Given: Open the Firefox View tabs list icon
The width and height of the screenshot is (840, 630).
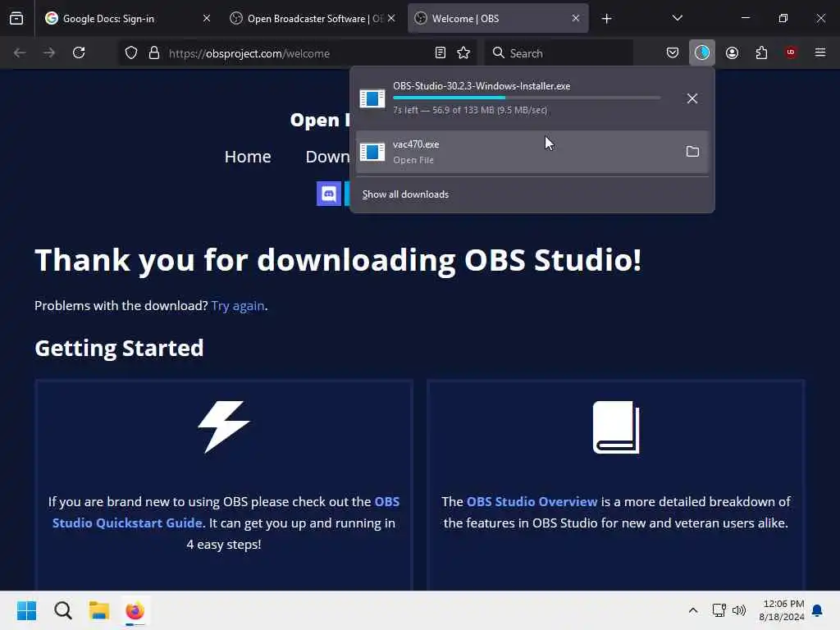Looking at the screenshot, I should [x=16, y=18].
